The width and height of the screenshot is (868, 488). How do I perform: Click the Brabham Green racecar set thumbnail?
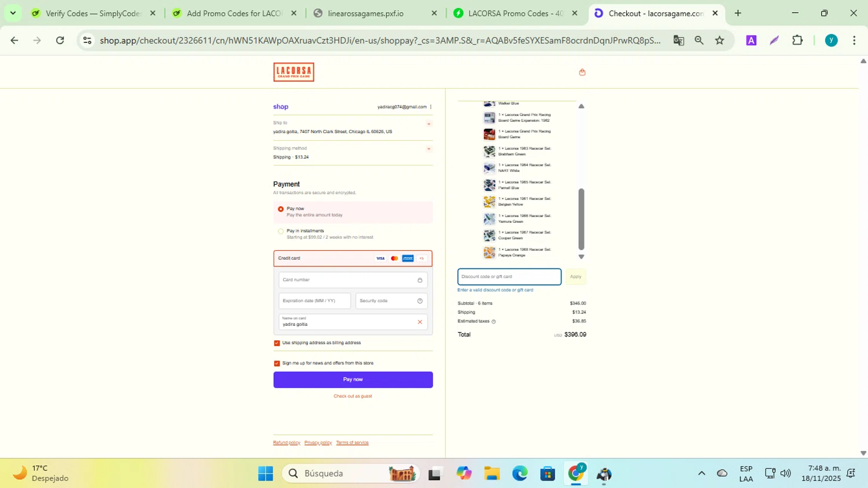pyautogui.click(x=490, y=151)
